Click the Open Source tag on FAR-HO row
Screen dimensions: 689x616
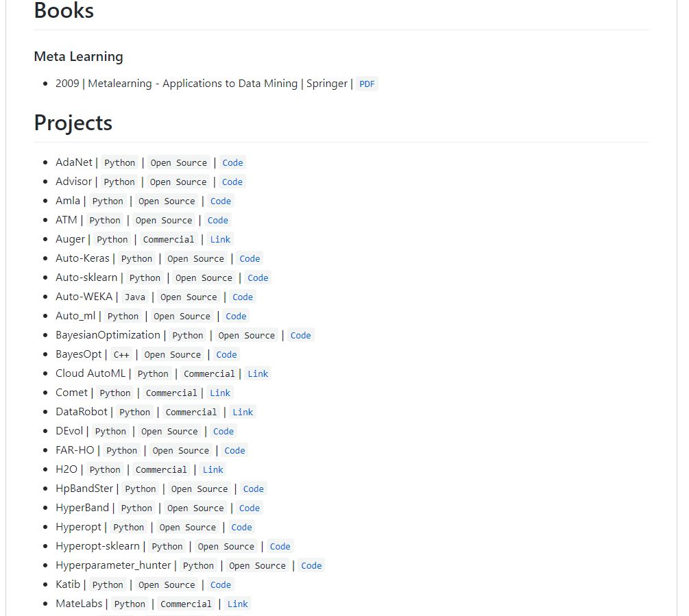(180, 450)
